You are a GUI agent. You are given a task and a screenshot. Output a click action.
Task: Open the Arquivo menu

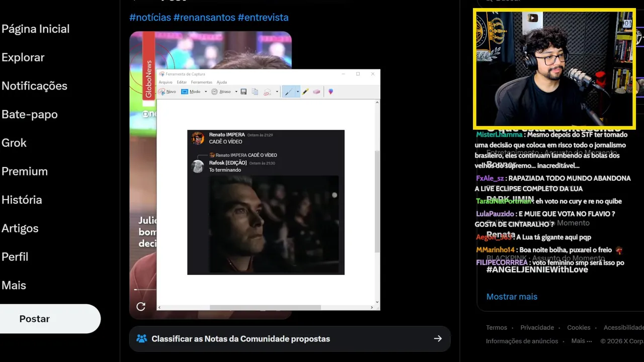coord(166,82)
